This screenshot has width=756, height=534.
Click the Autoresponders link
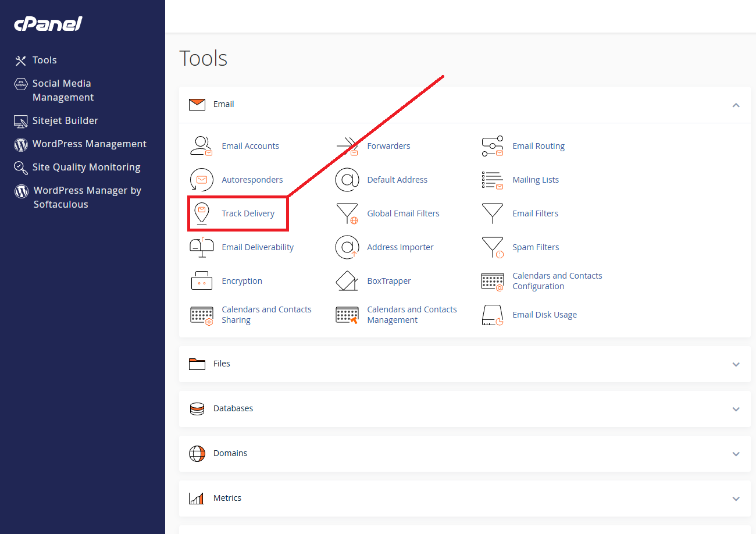tap(252, 180)
